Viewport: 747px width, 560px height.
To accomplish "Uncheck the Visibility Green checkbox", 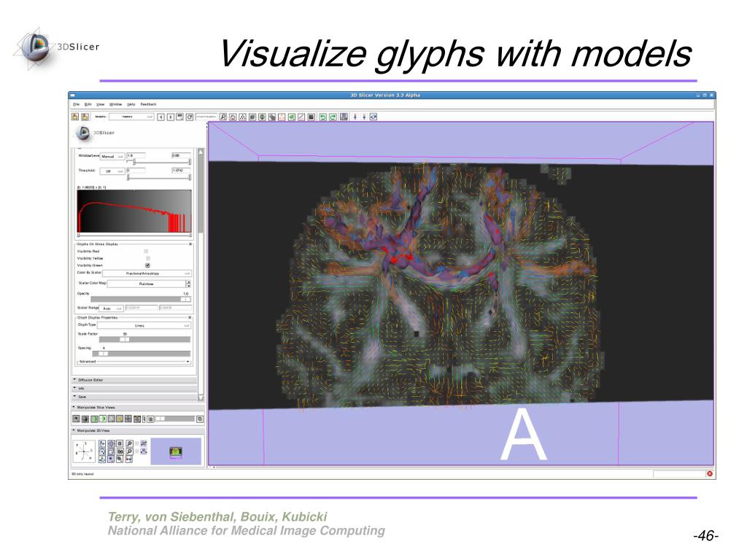I will (x=147, y=265).
